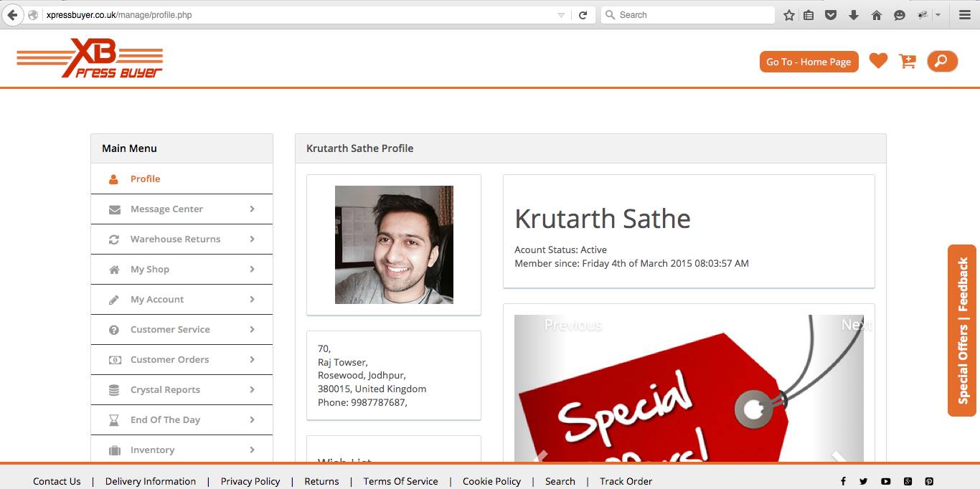Expand the Message Center menu arrow
The image size is (980, 489).
point(252,209)
